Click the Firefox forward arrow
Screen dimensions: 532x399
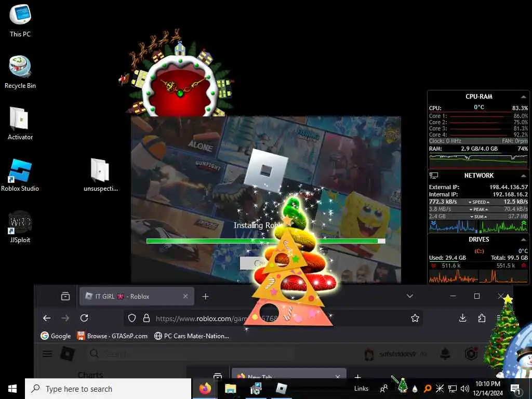65,318
